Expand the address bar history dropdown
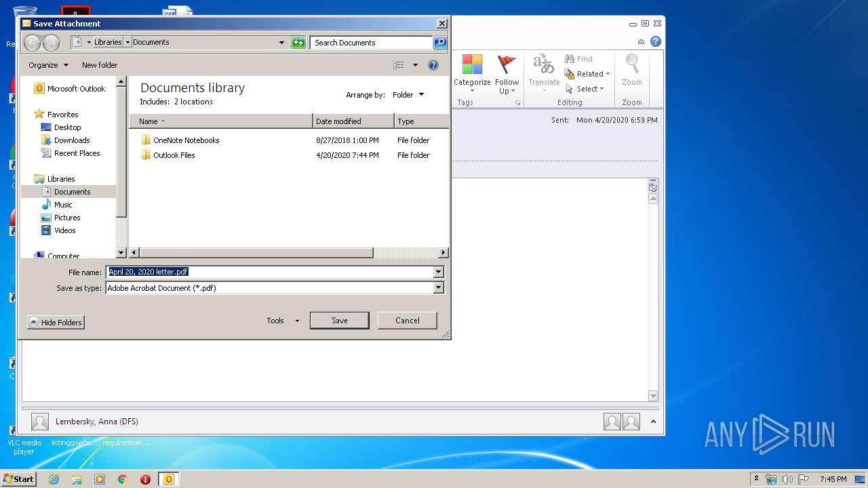Viewport: 868px width, 488px height. tap(282, 43)
